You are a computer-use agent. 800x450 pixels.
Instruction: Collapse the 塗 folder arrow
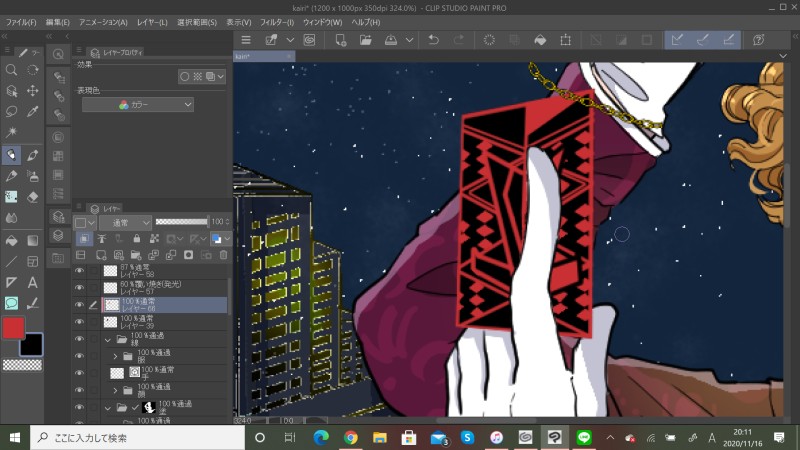(108, 408)
